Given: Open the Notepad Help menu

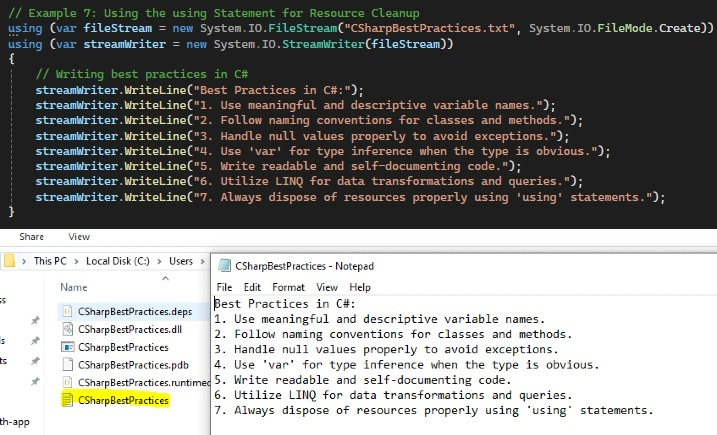Looking at the screenshot, I should (360, 287).
